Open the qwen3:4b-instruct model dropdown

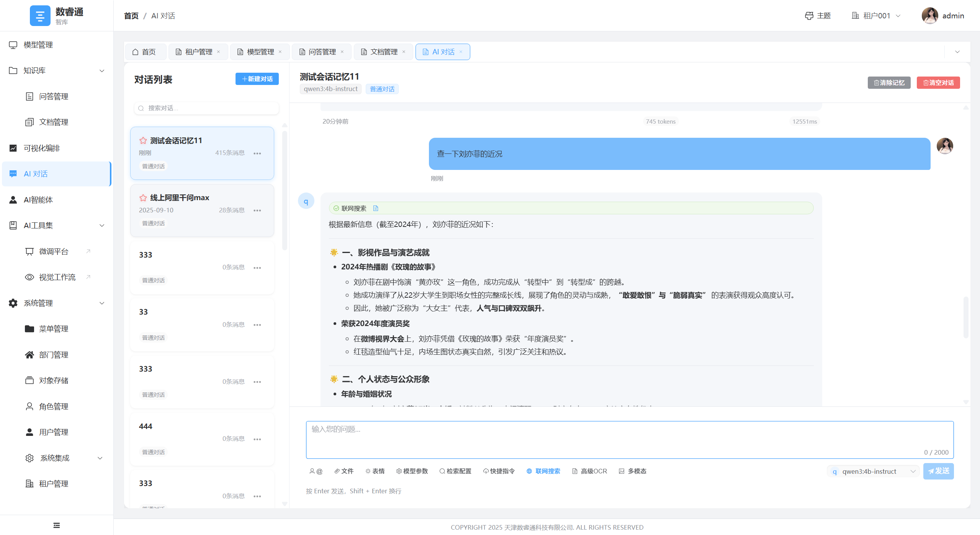pos(872,471)
